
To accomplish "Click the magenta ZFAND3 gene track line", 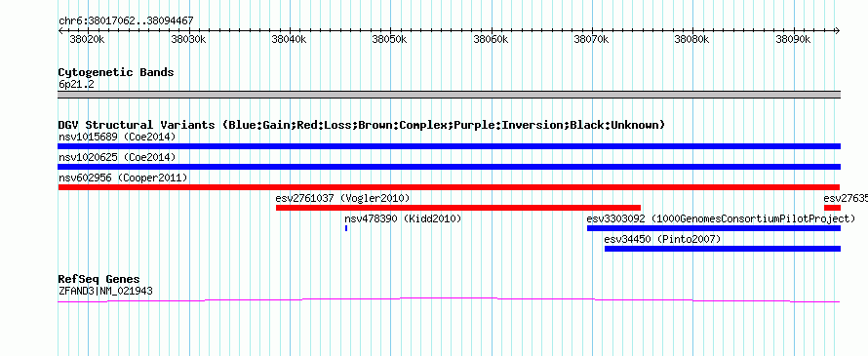I will point(449,299).
